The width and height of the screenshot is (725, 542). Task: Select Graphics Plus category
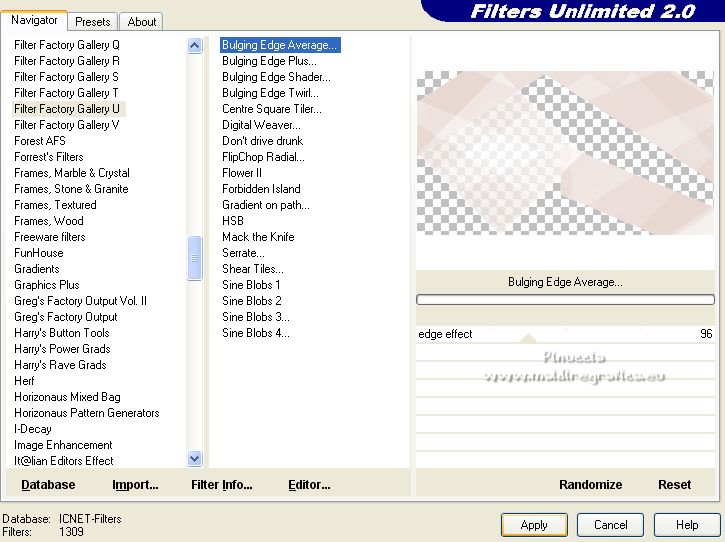pos(47,285)
